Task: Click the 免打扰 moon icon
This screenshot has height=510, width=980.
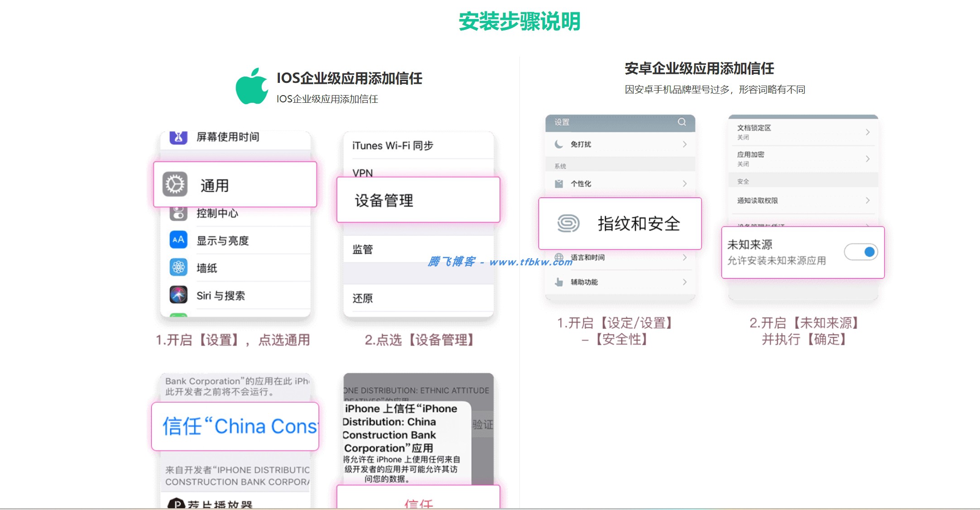Action: pos(558,144)
